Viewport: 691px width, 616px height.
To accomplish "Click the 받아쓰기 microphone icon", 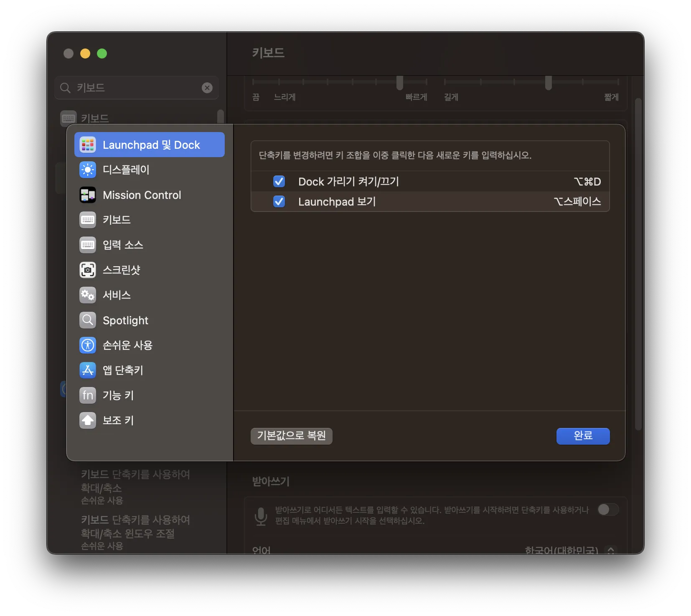I will point(261,516).
